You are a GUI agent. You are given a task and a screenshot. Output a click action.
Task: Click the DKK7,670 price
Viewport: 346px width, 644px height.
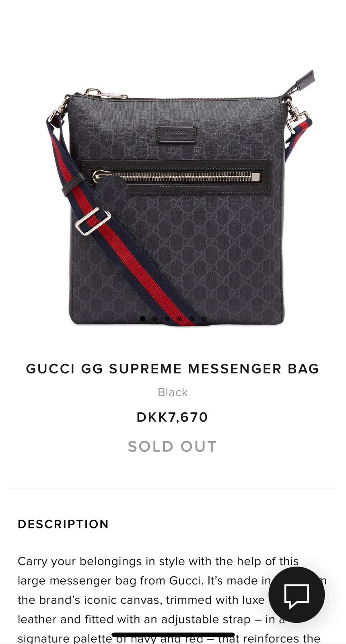pyautogui.click(x=173, y=417)
